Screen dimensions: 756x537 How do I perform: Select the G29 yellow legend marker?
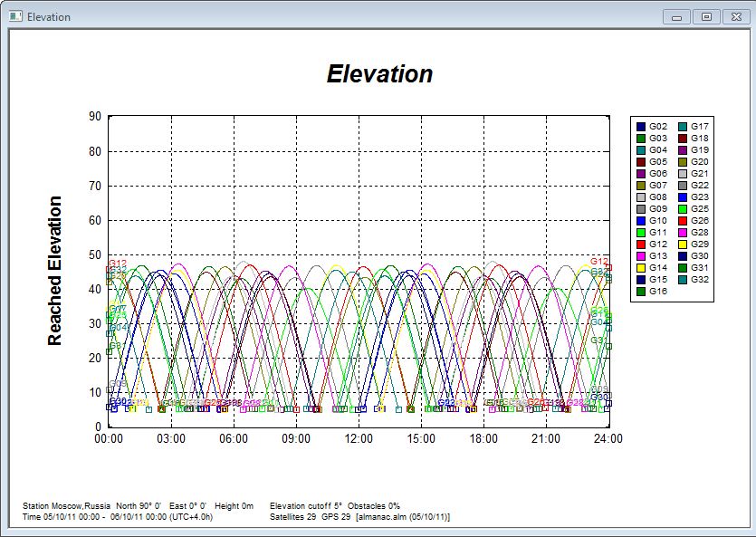click(683, 245)
